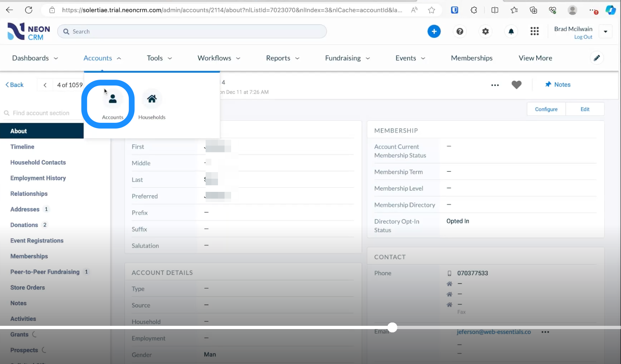This screenshot has height=364, width=621.
Task: Open the pinned Notes link
Action: pos(558,85)
